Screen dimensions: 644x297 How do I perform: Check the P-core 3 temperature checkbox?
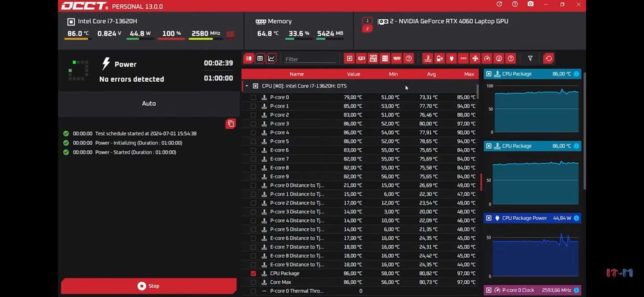(x=253, y=124)
